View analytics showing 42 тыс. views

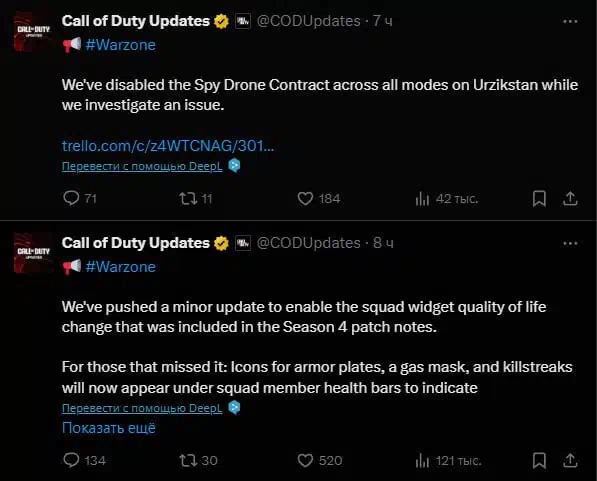(x=447, y=198)
